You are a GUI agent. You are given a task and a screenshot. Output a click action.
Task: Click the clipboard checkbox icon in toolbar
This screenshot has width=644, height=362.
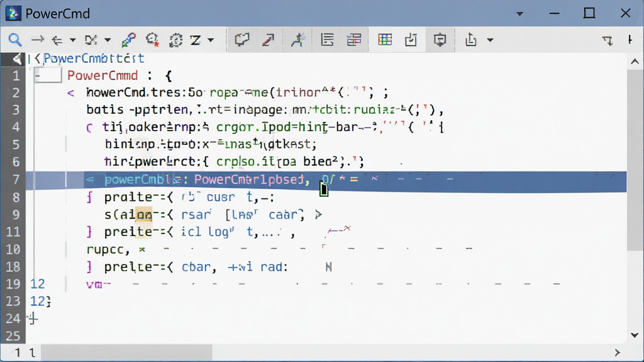pos(411,40)
